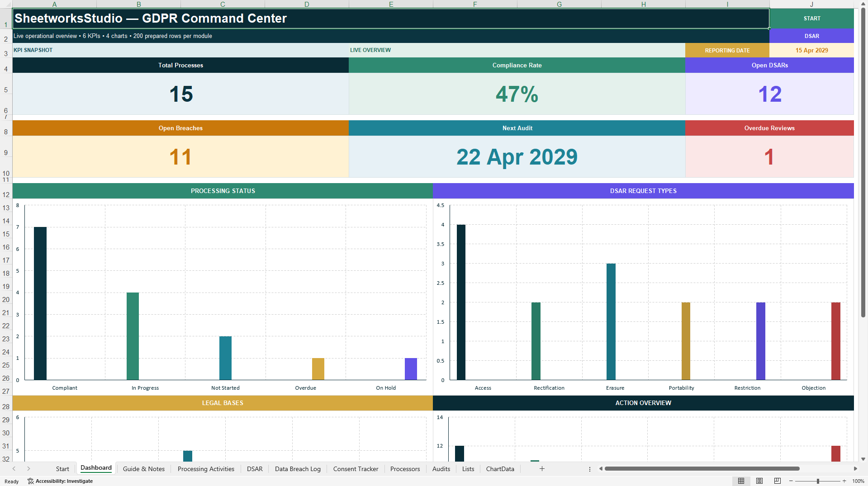
Task: Click the Compliant bar in Processing Status
Action: [x=40, y=303]
